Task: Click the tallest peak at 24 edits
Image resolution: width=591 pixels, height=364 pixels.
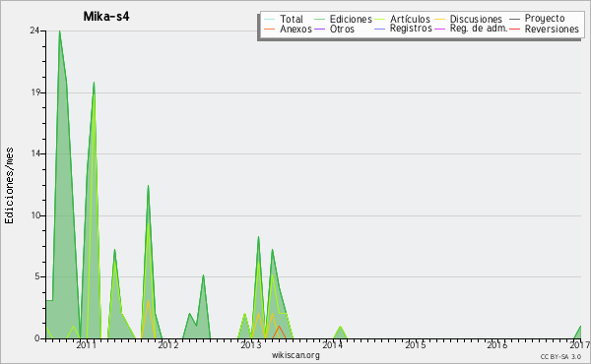Action: (x=59, y=31)
